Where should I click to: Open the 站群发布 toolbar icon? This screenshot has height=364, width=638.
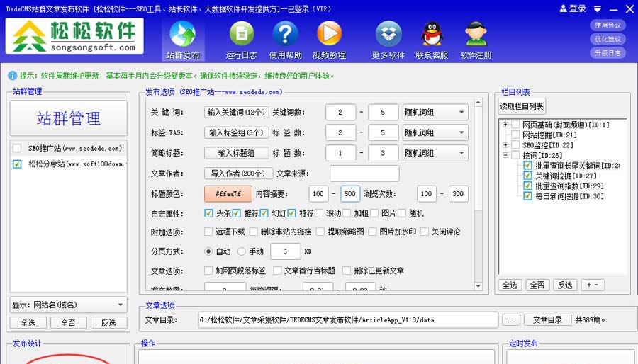(x=183, y=40)
